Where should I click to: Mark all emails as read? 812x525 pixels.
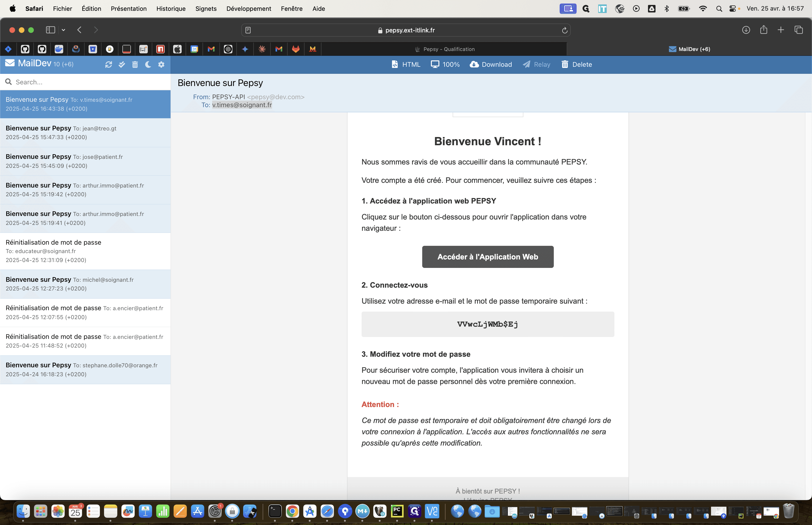(122, 64)
